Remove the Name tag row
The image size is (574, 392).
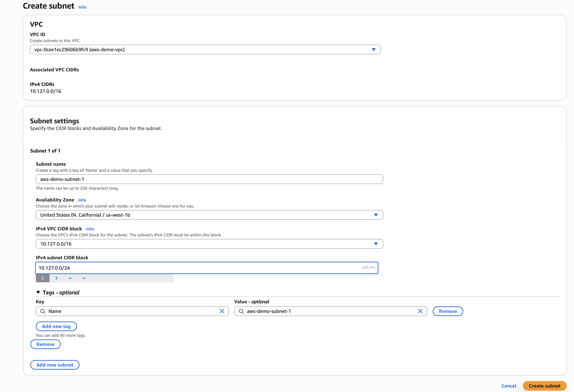click(x=448, y=311)
